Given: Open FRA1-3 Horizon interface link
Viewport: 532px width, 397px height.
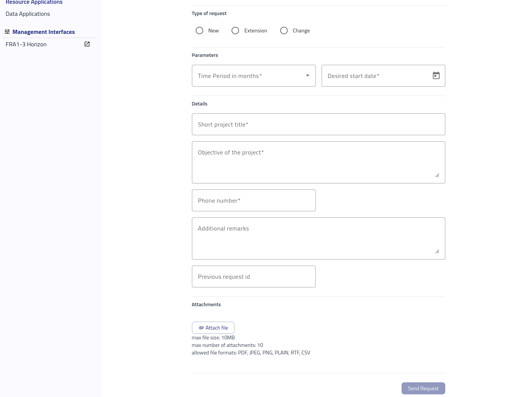Looking at the screenshot, I should [26, 44].
